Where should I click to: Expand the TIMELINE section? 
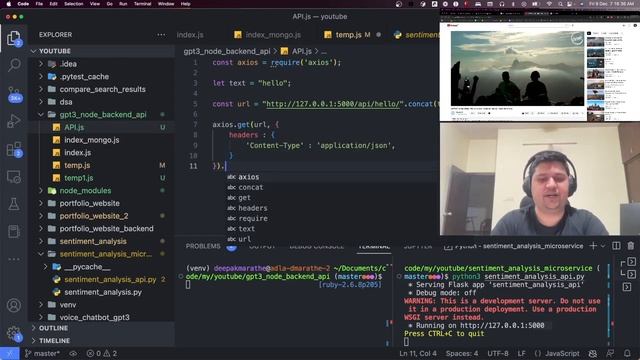pos(54,340)
